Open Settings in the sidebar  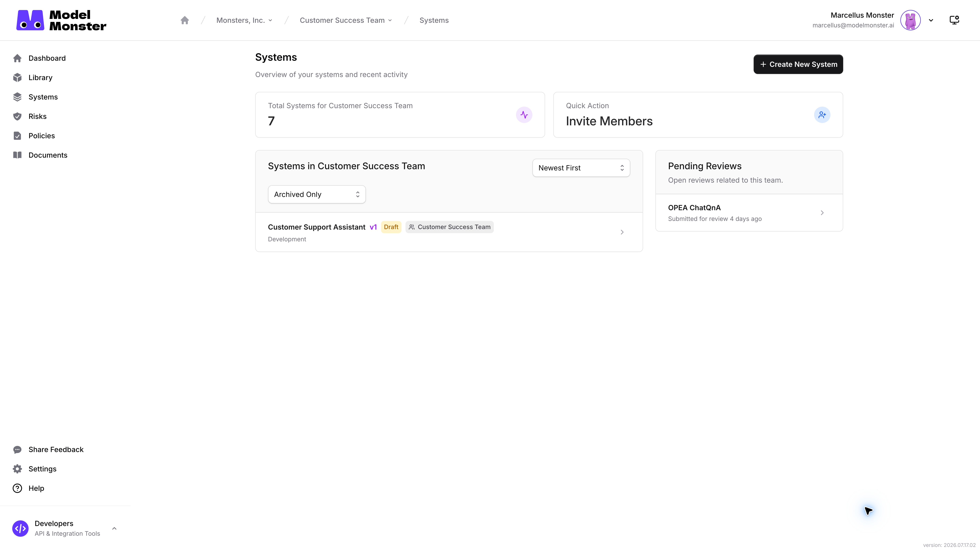point(42,469)
